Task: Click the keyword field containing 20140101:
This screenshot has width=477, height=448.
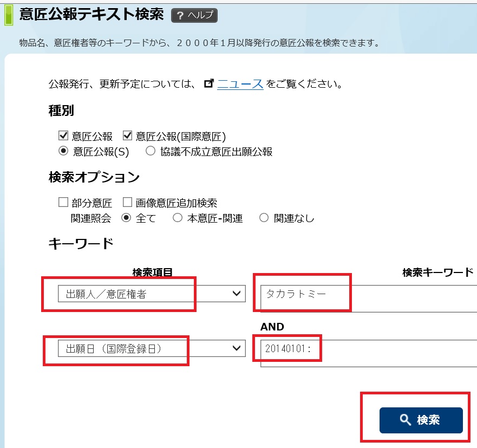Action: click(369, 353)
